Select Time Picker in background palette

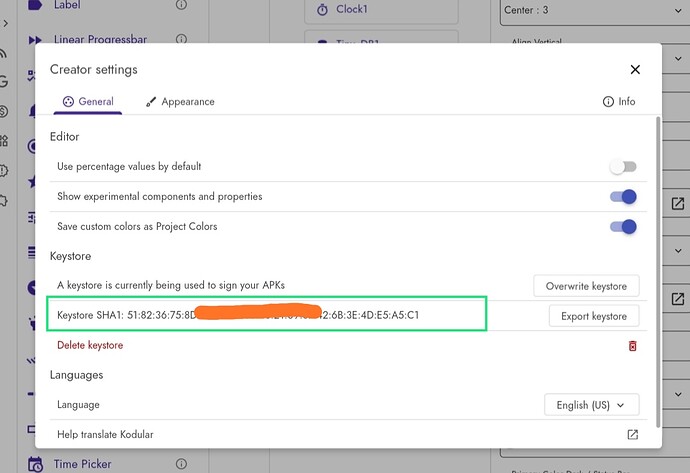(x=82, y=464)
